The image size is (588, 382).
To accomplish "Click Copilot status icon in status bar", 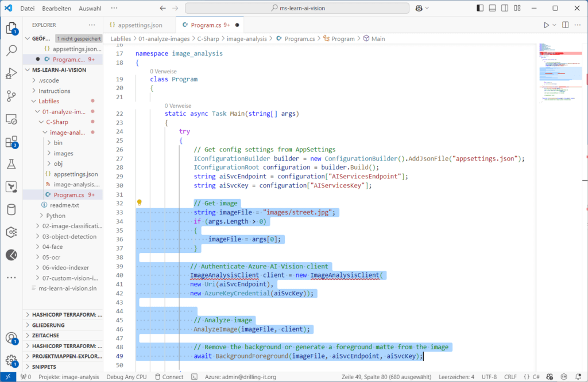I will coord(550,377).
